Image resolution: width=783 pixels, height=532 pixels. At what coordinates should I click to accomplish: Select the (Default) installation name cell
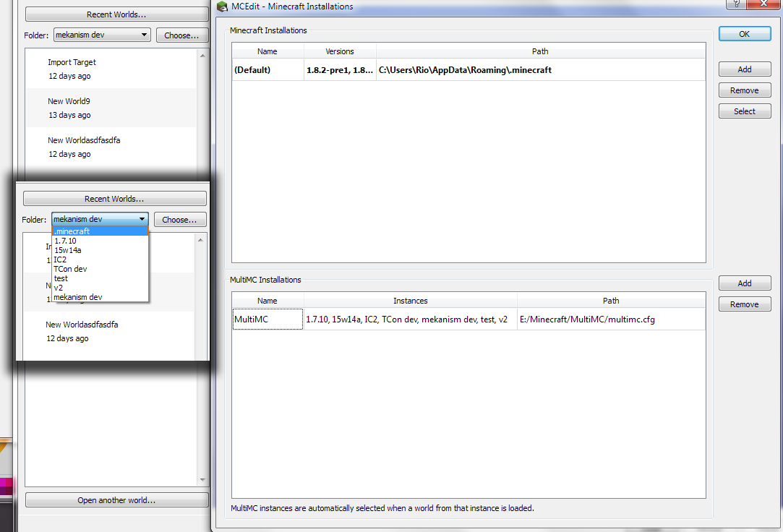[x=268, y=70]
